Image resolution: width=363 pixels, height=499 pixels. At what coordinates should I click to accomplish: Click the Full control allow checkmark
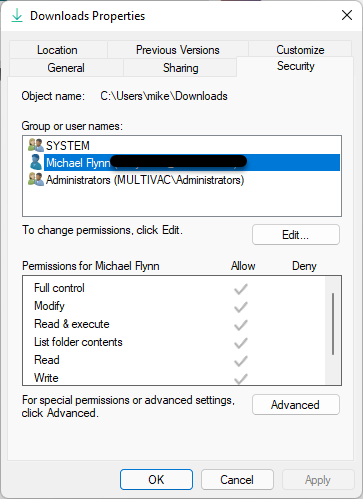241,289
